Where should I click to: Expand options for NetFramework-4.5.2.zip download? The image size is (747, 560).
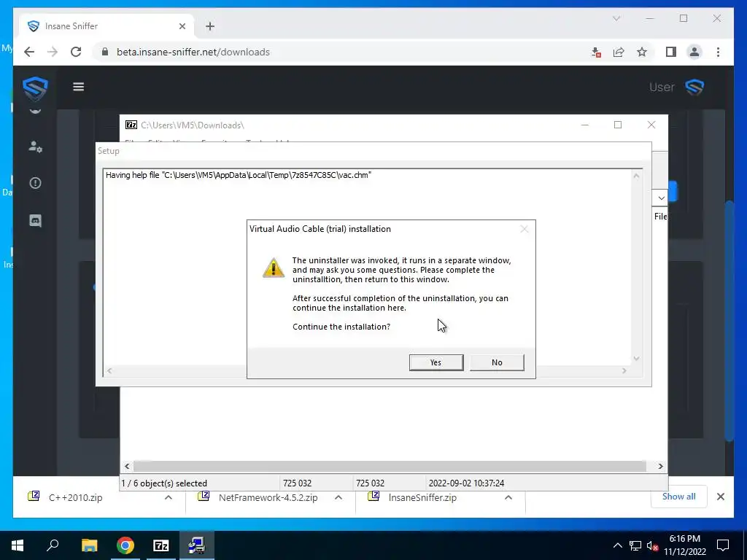[338, 497]
